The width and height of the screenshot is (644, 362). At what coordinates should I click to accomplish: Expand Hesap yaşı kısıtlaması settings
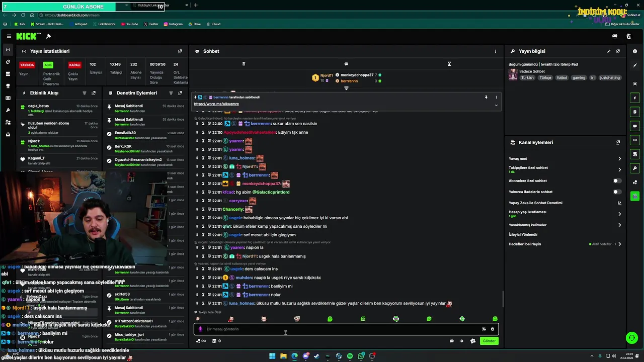(x=619, y=214)
